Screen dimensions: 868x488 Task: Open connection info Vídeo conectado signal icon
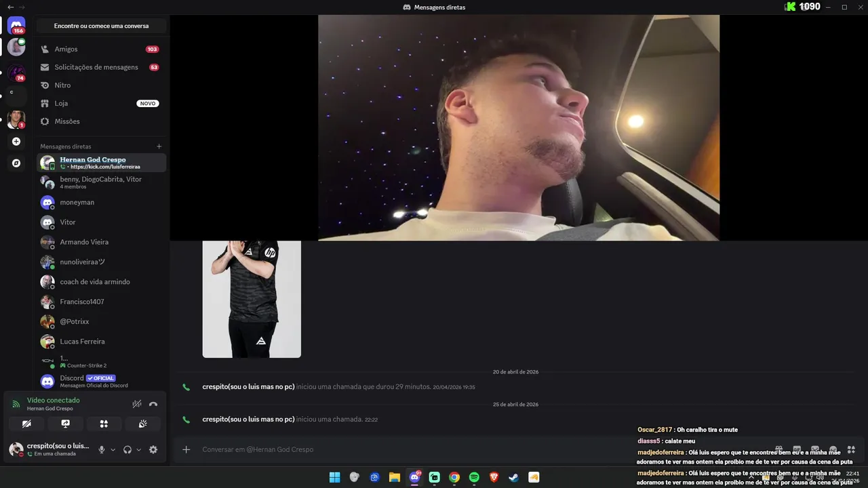click(x=16, y=404)
